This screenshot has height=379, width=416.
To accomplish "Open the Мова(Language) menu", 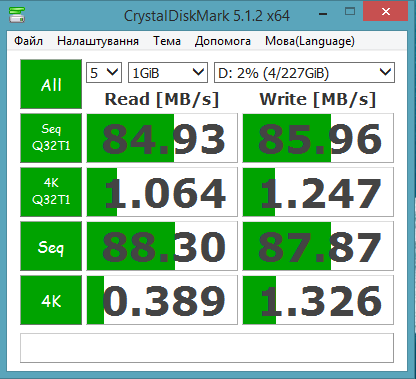I will pos(310,41).
